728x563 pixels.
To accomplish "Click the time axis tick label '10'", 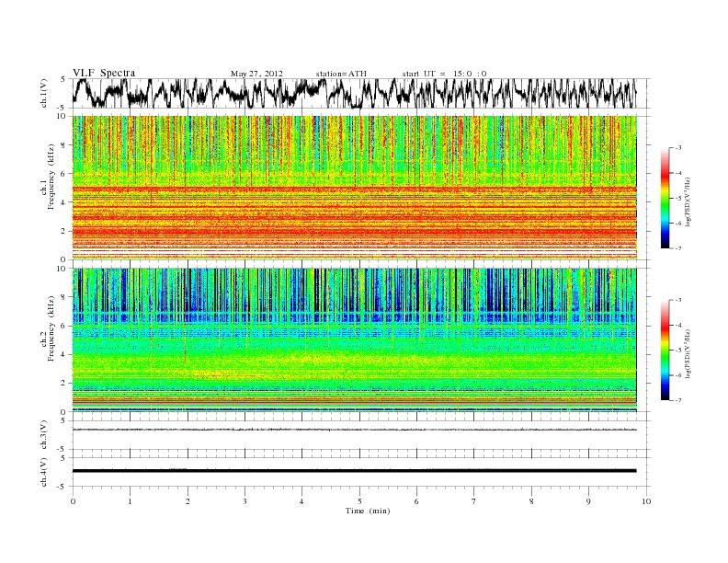I will (646, 501).
